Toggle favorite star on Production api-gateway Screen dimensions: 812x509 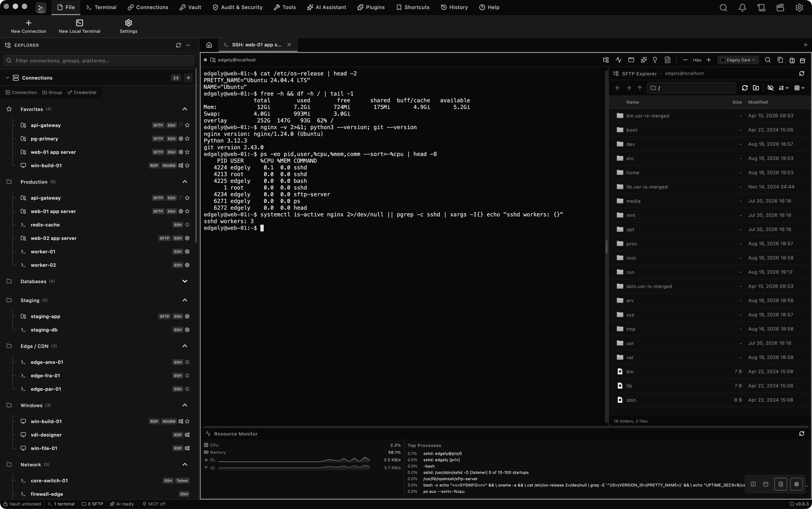click(188, 198)
